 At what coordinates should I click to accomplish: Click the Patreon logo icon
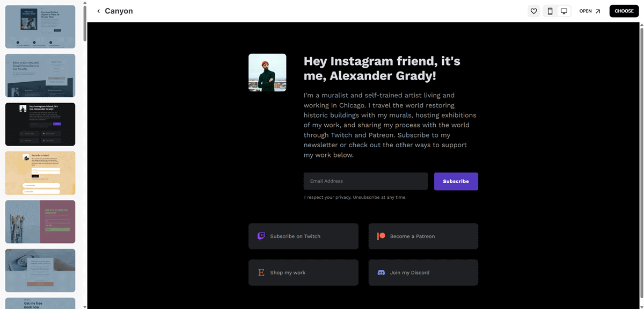pyautogui.click(x=381, y=236)
